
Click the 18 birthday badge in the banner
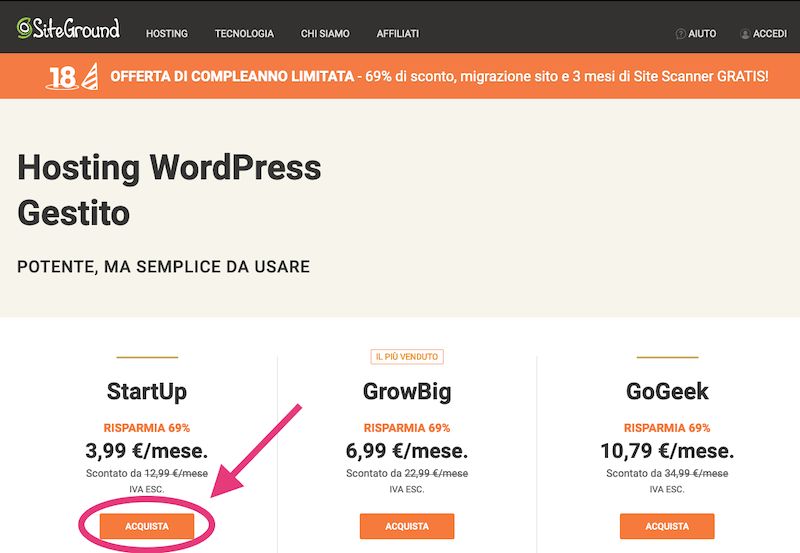62,78
